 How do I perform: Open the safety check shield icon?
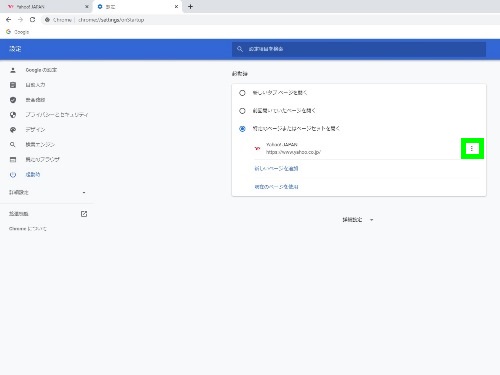point(13,100)
